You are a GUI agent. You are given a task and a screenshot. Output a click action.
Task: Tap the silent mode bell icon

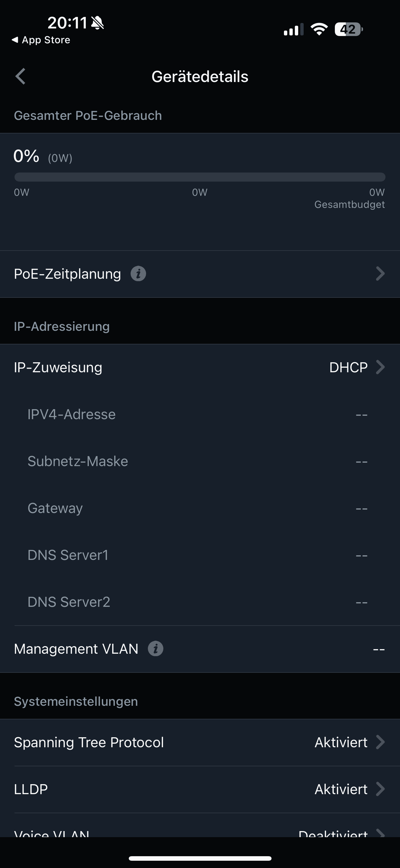(98, 23)
